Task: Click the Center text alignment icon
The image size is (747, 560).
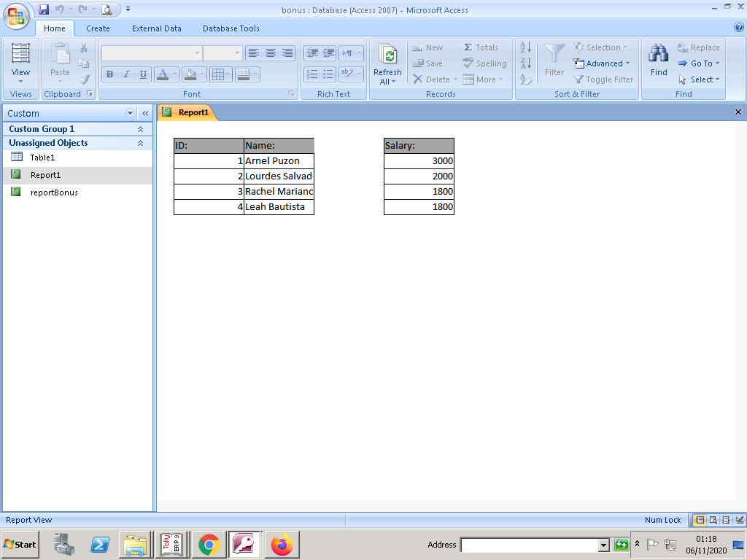Action: (x=271, y=52)
